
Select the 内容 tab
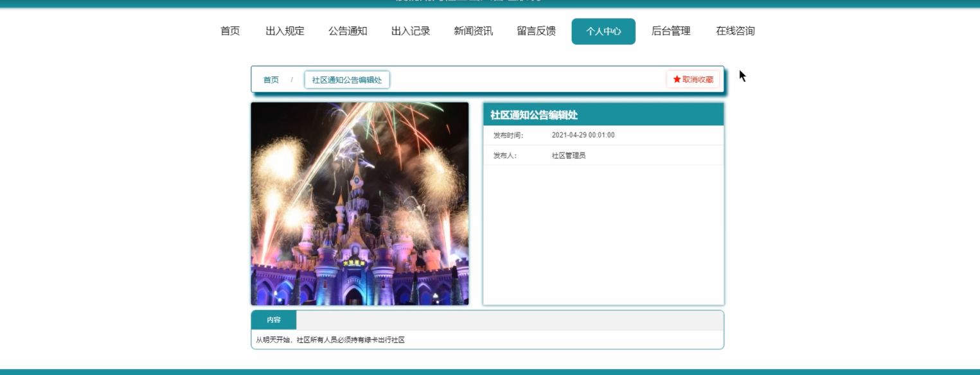pos(274,320)
